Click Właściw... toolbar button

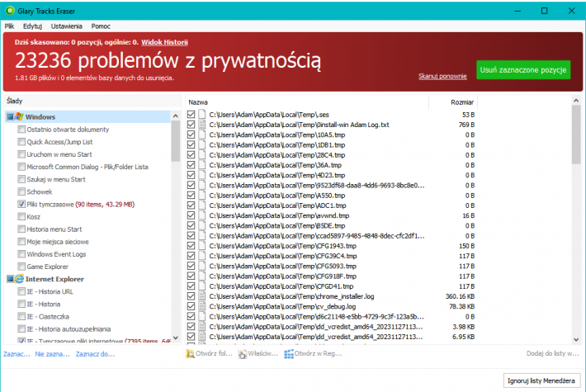click(258, 353)
